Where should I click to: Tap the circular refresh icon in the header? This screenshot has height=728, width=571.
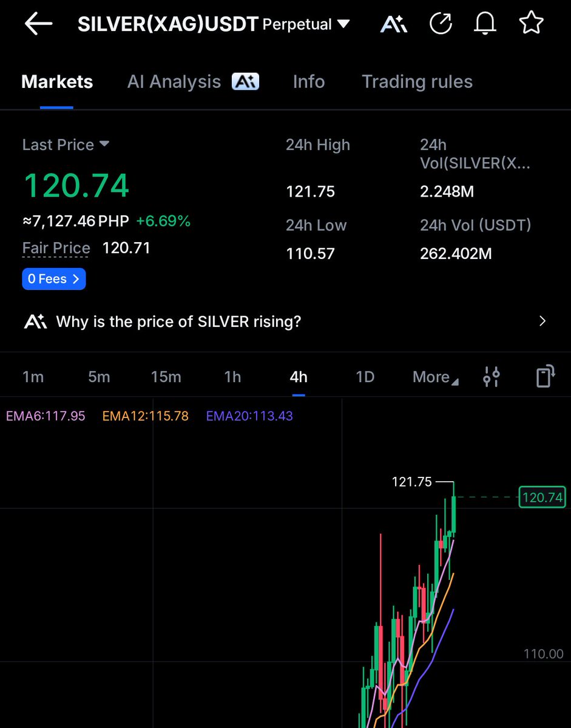tap(441, 22)
